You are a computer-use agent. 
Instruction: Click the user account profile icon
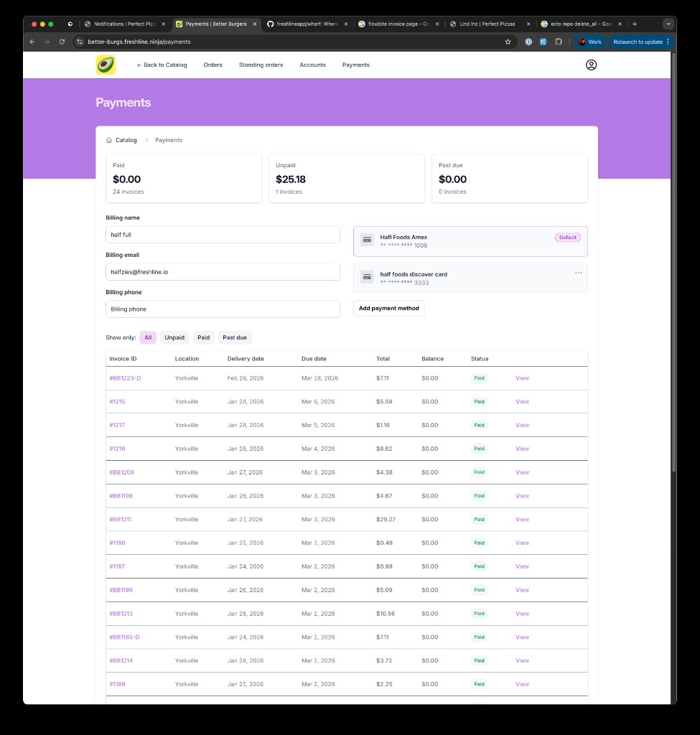click(591, 65)
